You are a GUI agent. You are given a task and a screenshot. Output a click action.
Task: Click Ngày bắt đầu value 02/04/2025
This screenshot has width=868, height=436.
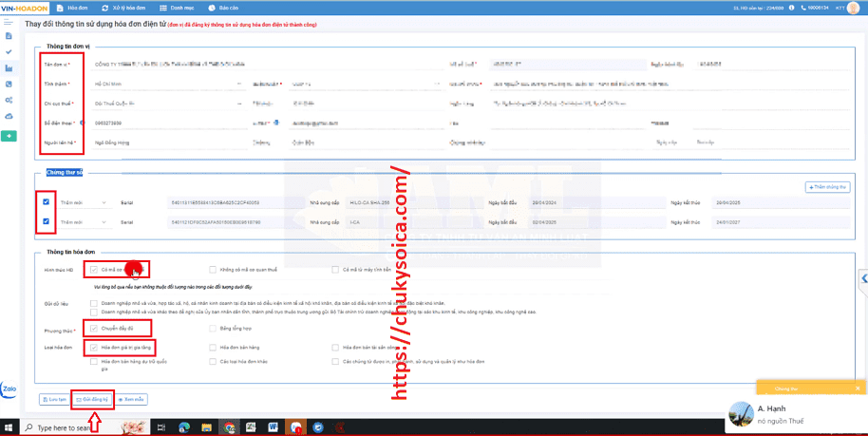point(596,222)
